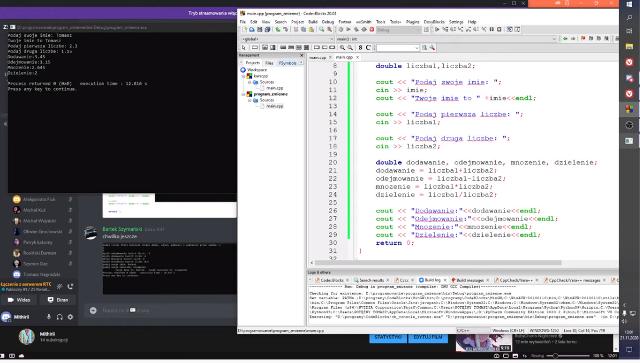Click the Save file toolbar icon
The width and height of the screenshot is (640, 363).
(260, 29)
